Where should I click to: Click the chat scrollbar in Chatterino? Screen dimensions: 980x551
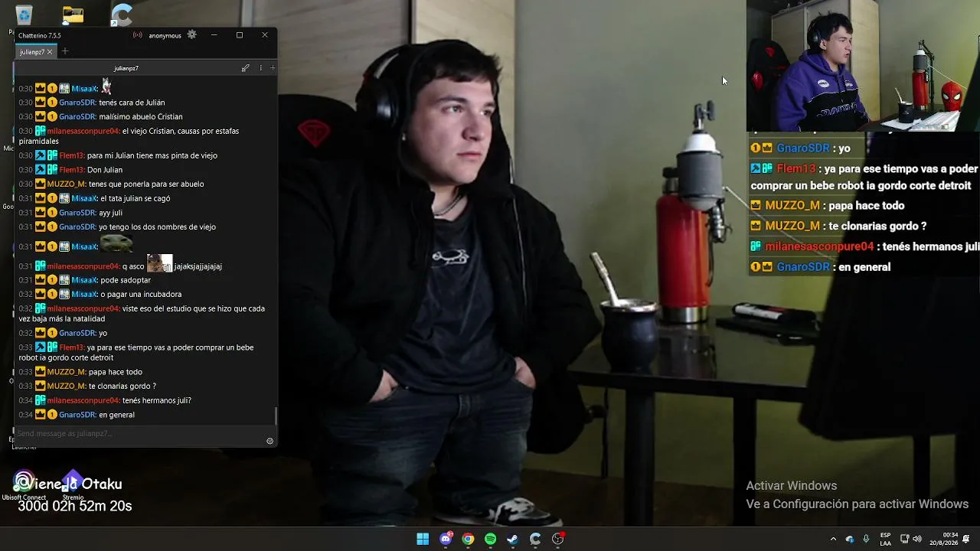[275, 416]
